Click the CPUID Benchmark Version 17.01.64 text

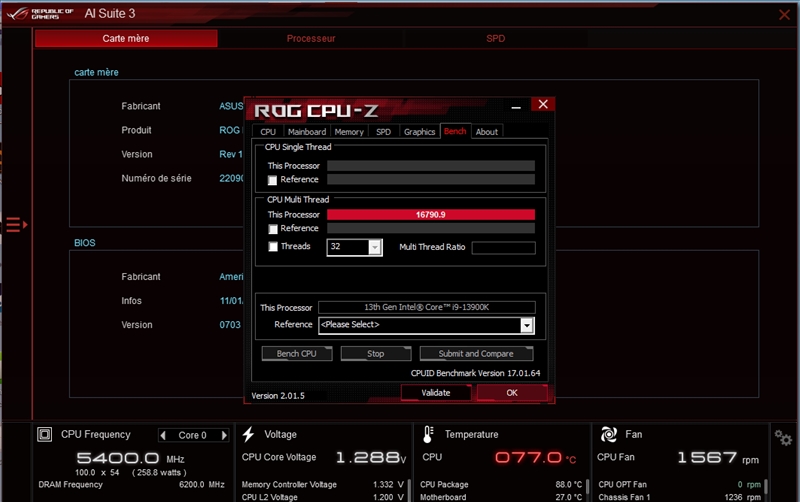[476, 373]
